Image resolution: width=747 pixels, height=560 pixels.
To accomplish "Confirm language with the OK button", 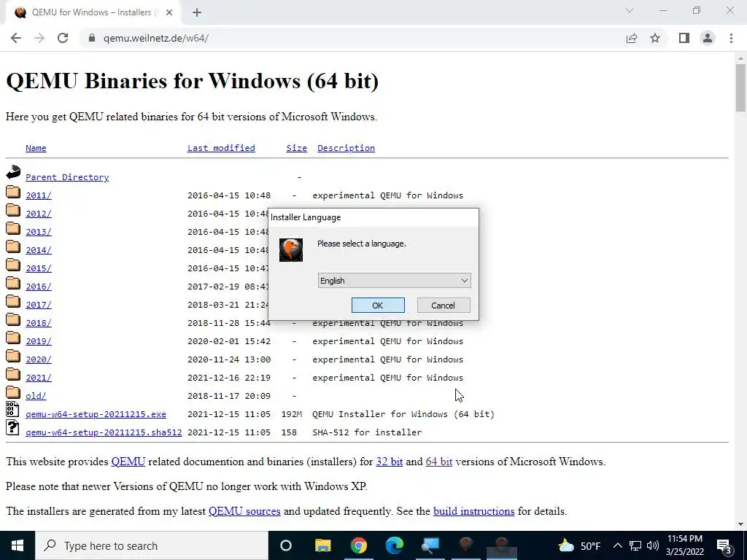I will click(378, 306).
